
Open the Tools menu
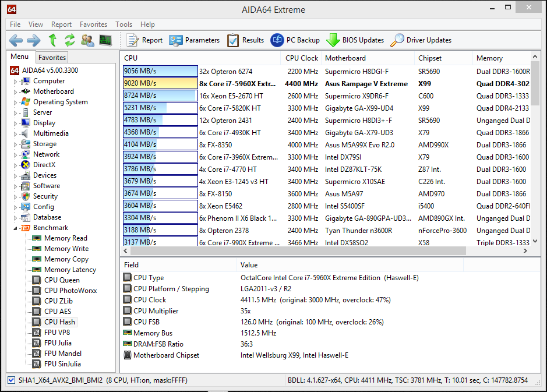click(x=124, y=24)
